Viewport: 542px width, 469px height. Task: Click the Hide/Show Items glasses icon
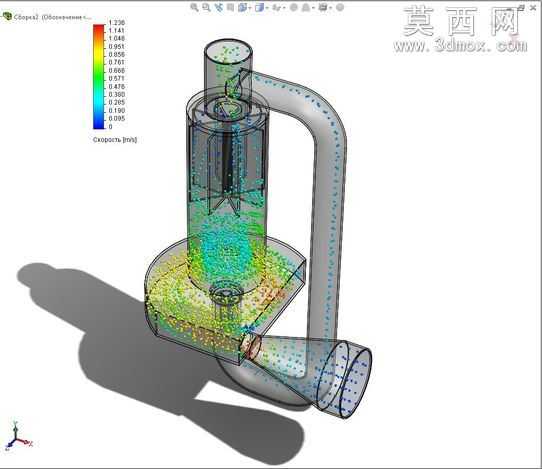[277, 7]
